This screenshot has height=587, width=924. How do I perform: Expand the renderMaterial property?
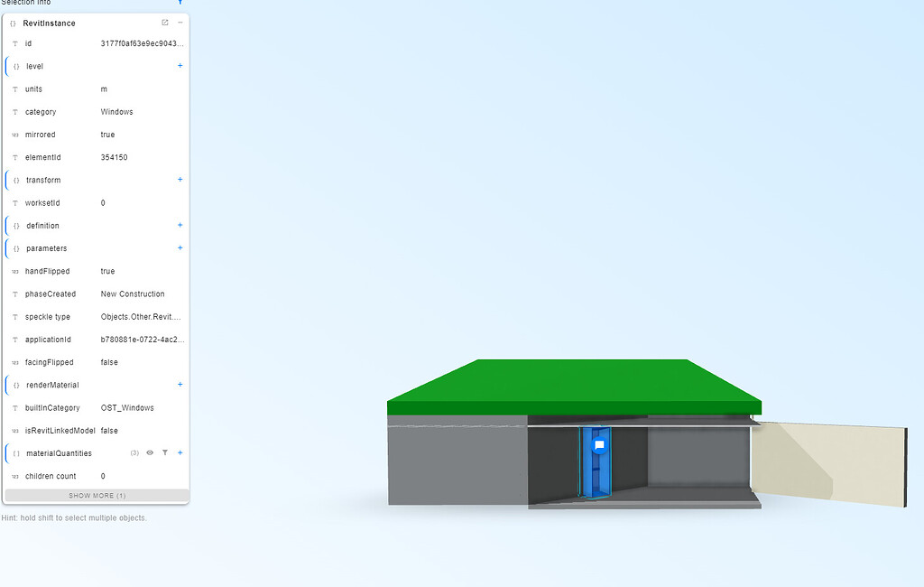(180, 385)
